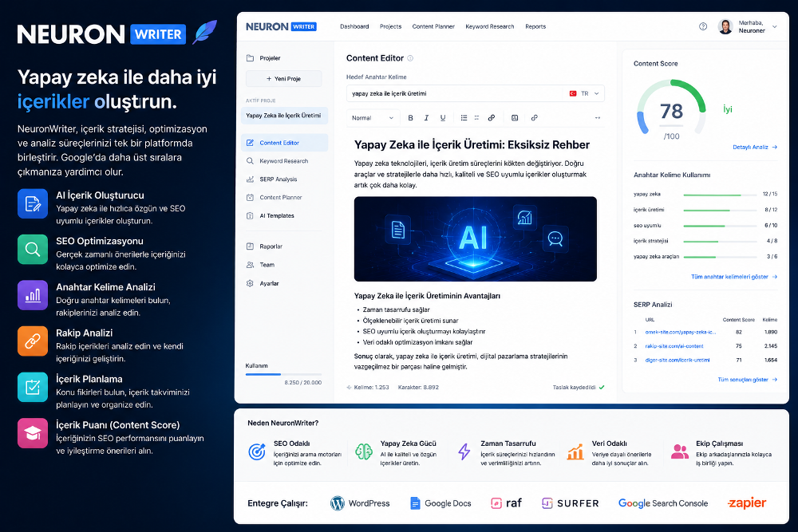Click the AI illustration image in the article
The image size is (798, 532).
coord(476,239)
